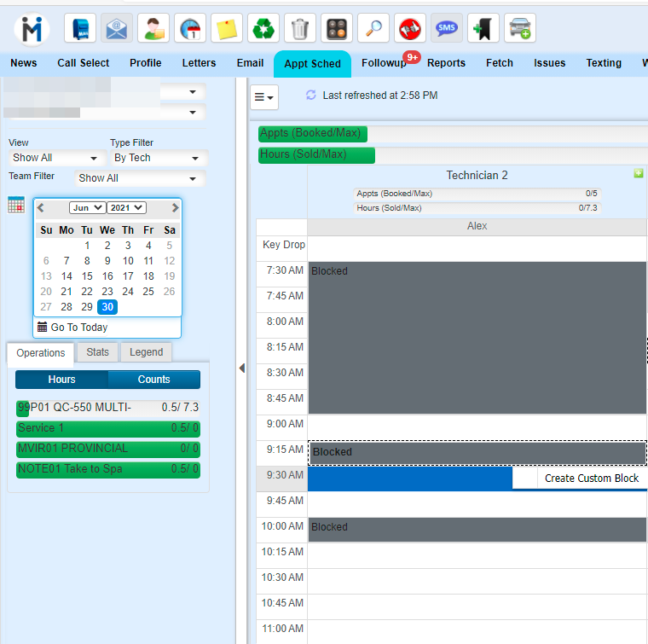Switch to Counts in Operations panel

[153, 380]
